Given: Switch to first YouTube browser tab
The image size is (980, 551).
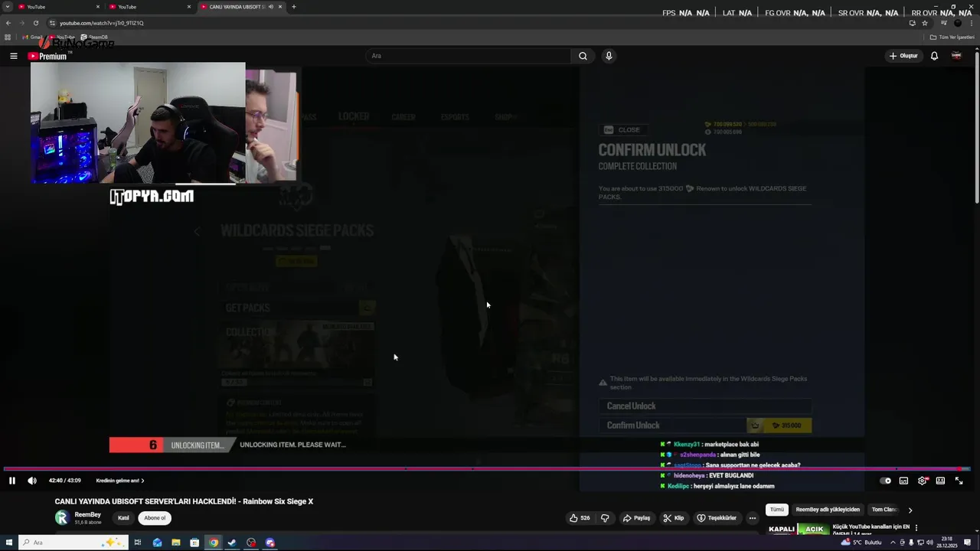Looking at the screenshot, I should pos(59,7).
